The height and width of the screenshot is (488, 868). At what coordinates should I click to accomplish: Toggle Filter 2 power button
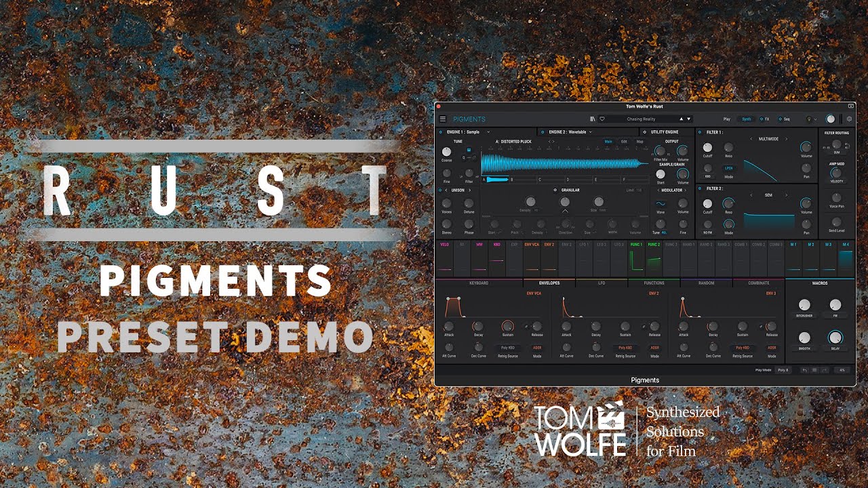(701, 188)
